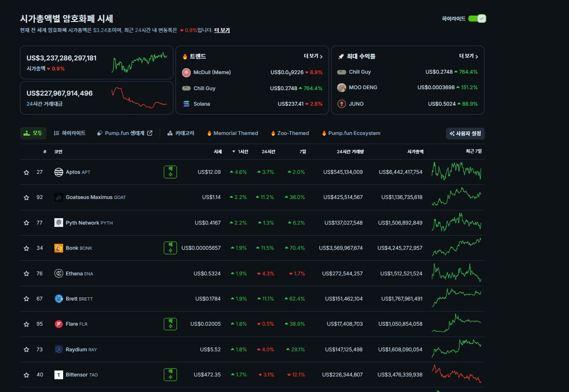This screenshot has height=392, width=569.
Task: Click the Aptos coin logo icon
Action: (x=59, y=172)
